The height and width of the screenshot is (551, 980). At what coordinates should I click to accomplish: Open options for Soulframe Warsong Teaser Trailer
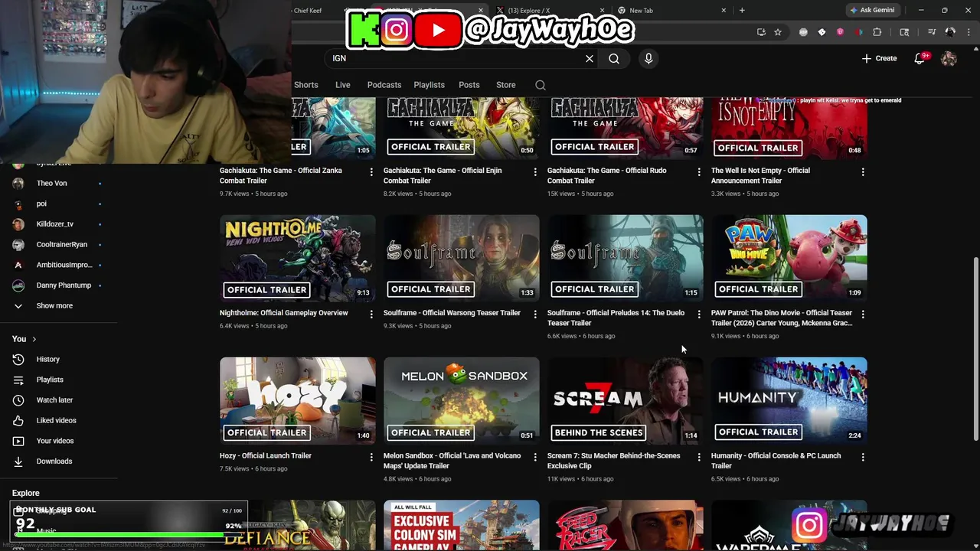point(535,314)
